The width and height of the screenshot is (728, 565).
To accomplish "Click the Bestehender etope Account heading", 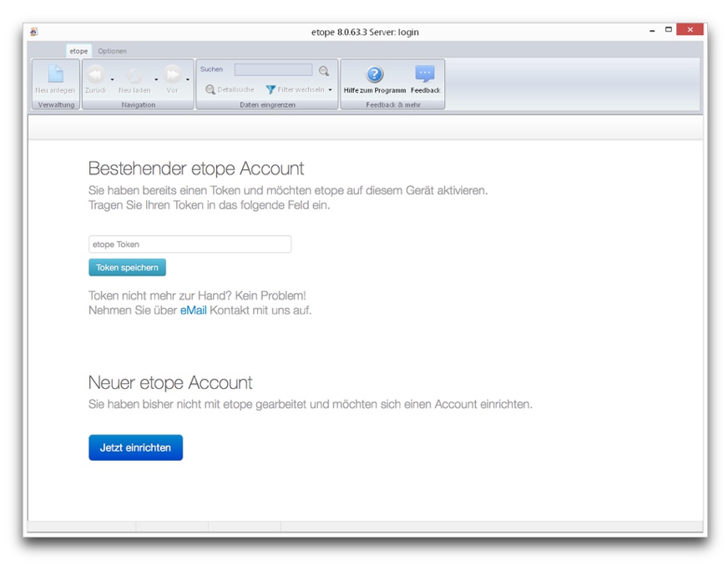I will pyautogui.click(x=196, y=169).
